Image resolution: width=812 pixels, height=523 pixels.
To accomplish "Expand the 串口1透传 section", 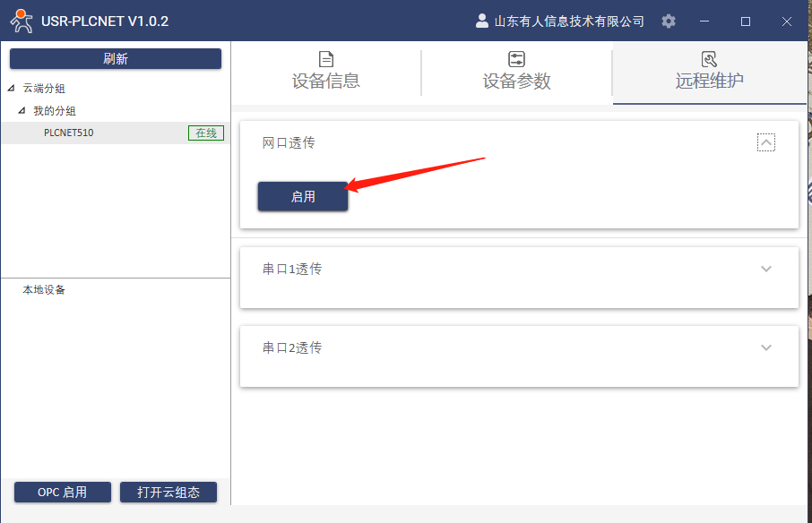I will 765,269.
